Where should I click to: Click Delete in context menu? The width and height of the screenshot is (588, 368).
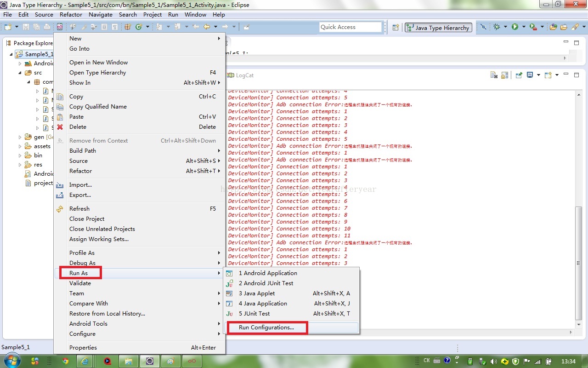coord(139,127)
